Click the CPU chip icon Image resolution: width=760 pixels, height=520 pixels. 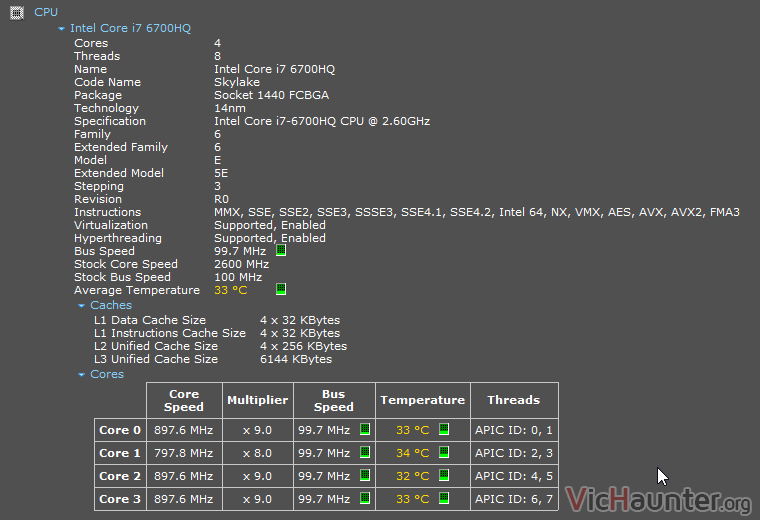[16, 13]
